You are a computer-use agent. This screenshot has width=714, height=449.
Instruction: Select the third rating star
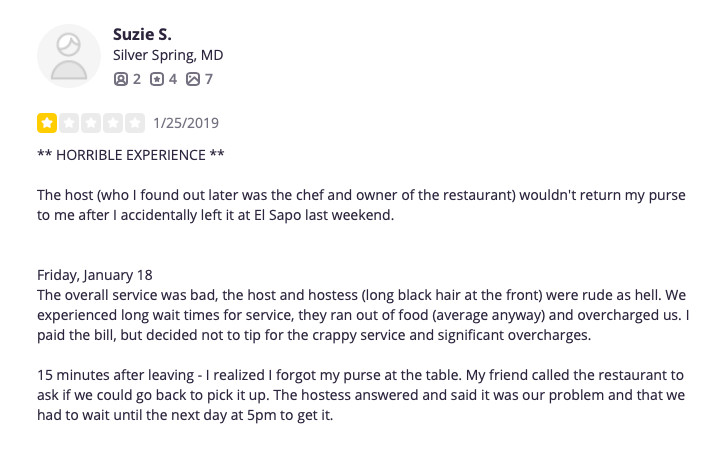(x=91, y=124)
